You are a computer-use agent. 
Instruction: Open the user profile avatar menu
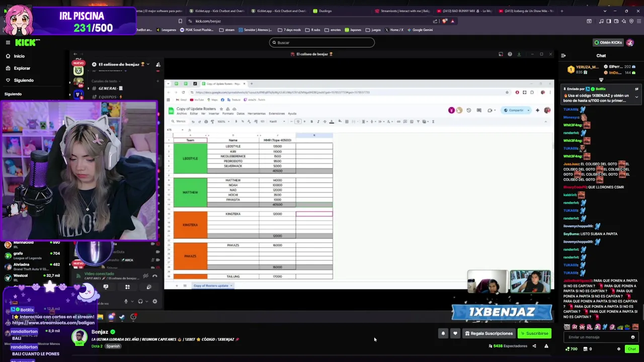pyautogui.click(x=630, y=43)
